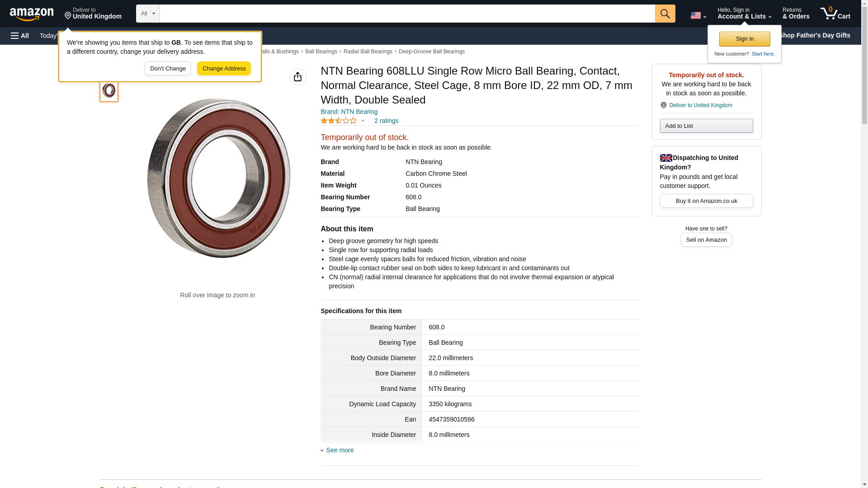Expand the rating breakdown chevron

pyautogui.click(x=363, y=121)
